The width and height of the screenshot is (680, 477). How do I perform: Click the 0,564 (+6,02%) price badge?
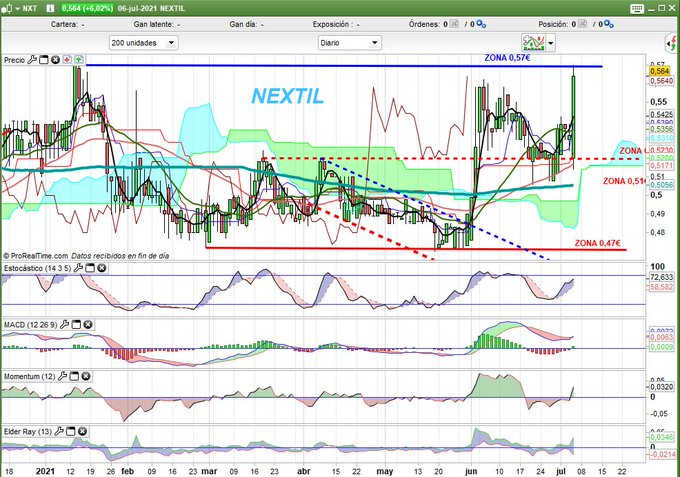pyautogui.click(x=87, y=8)
